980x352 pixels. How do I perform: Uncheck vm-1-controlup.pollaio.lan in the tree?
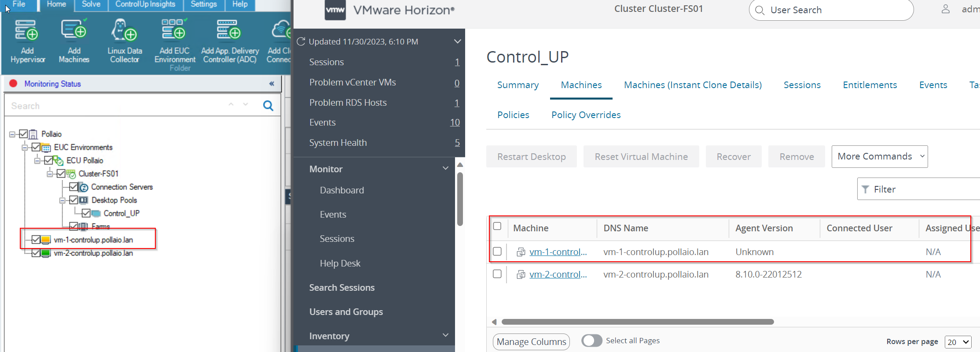(36, 240)
